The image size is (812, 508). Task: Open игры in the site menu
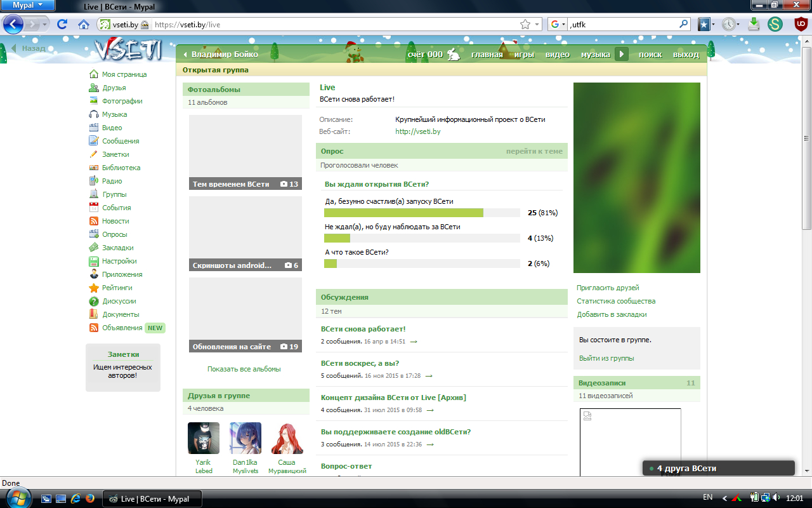point(524,55)
